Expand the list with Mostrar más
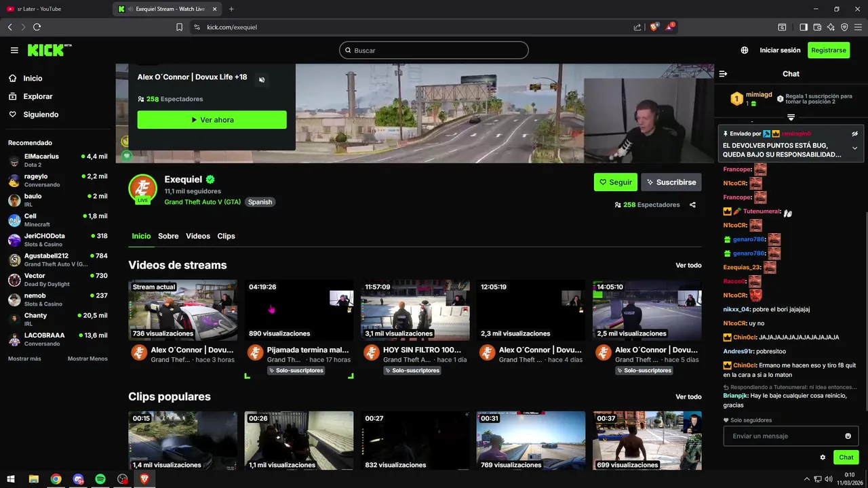Screen dimensions: 868x488 coord(24,359)
